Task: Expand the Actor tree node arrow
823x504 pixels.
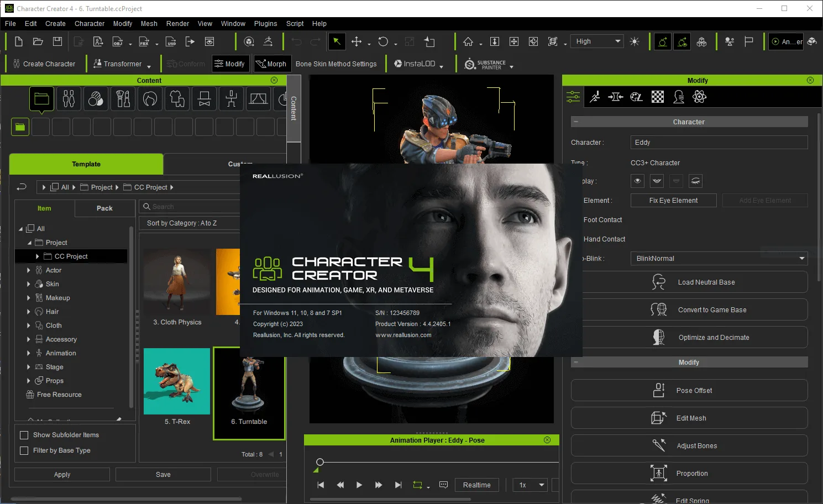Action: [x=29, y=270]
